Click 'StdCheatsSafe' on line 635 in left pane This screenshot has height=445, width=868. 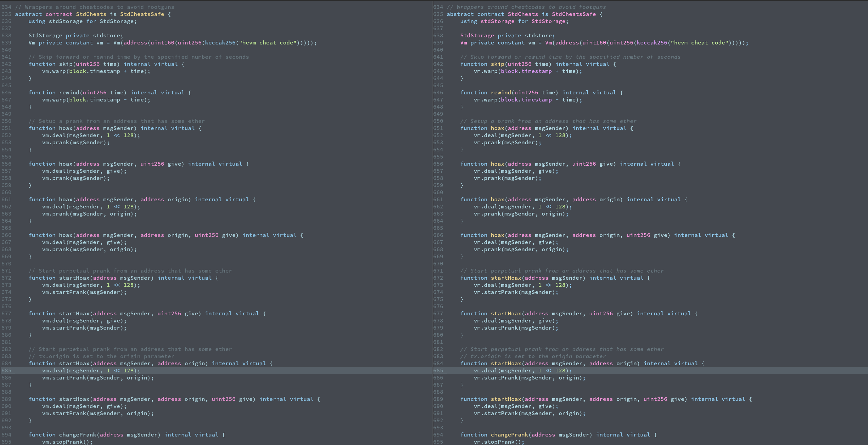click(x=142, y=14)
